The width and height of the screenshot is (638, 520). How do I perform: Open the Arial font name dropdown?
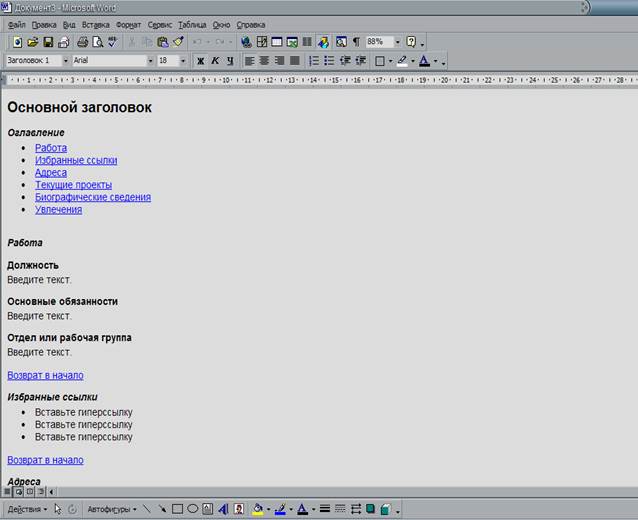150,61
